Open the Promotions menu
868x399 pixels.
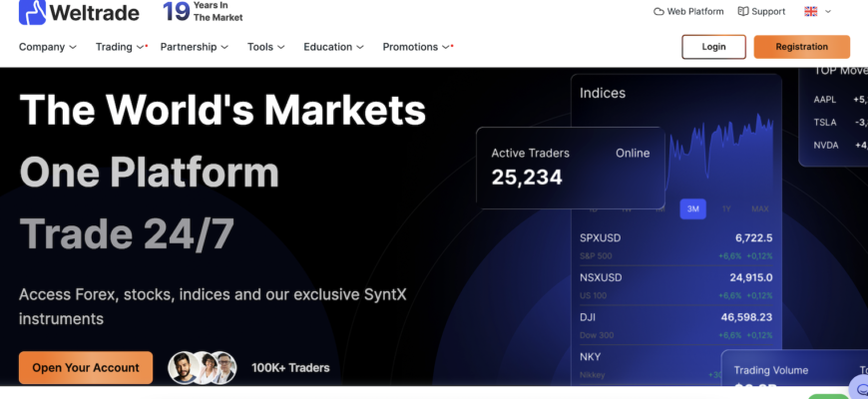pos(416,47)
